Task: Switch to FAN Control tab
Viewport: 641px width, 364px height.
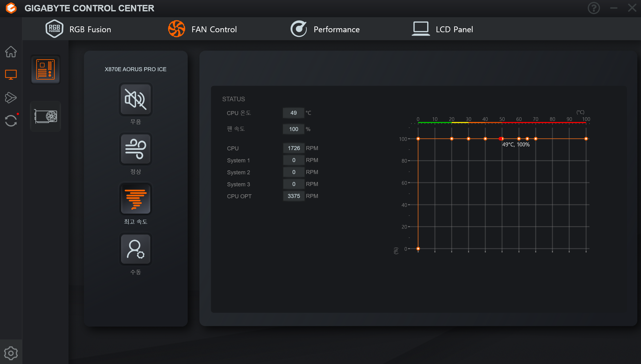Action: tap(203, 29)
